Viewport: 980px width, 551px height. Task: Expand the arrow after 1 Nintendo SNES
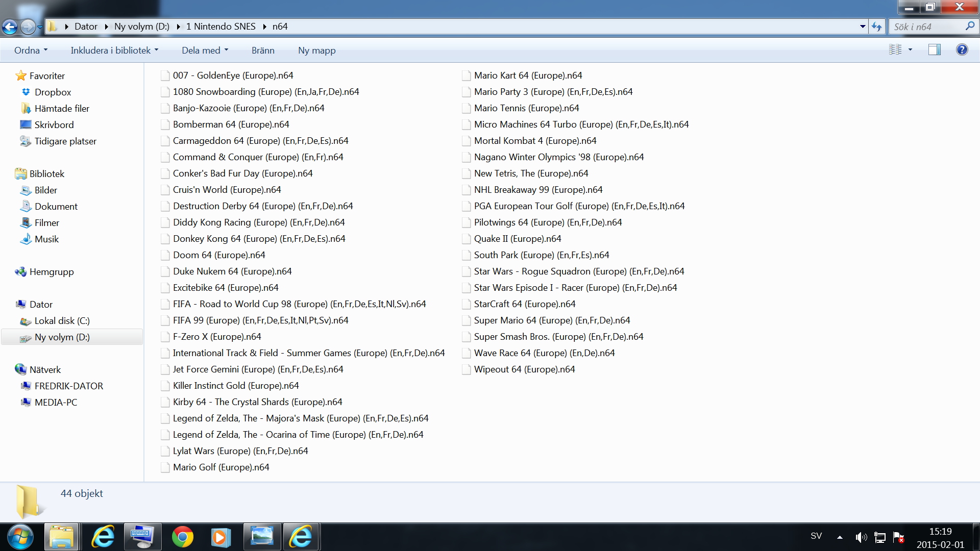pos(264,27)
